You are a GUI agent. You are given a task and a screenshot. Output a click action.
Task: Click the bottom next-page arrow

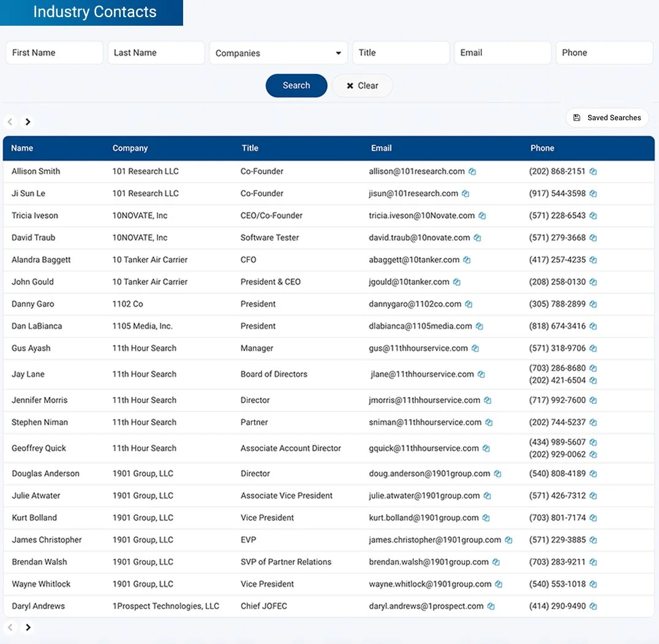(28, 627)
